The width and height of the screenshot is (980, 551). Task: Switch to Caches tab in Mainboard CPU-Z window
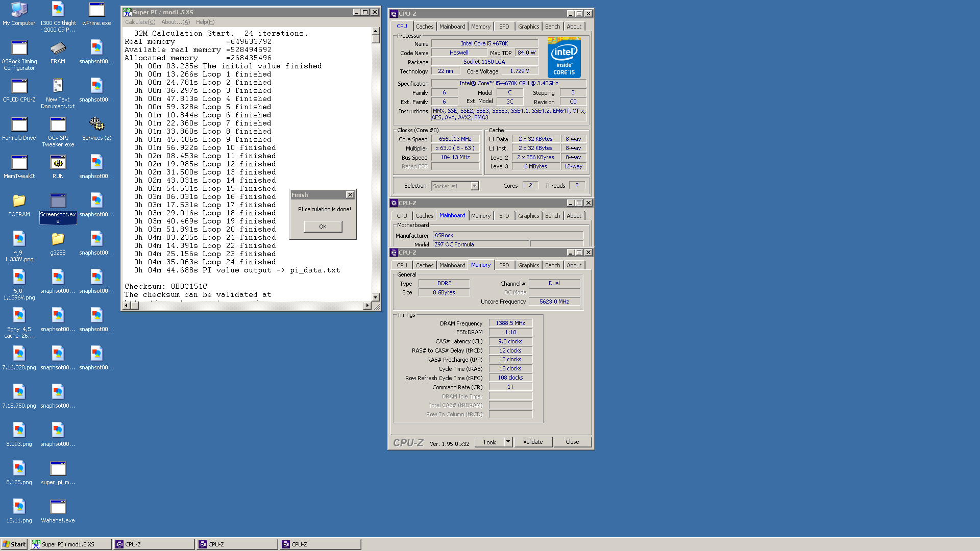[424, 216]
